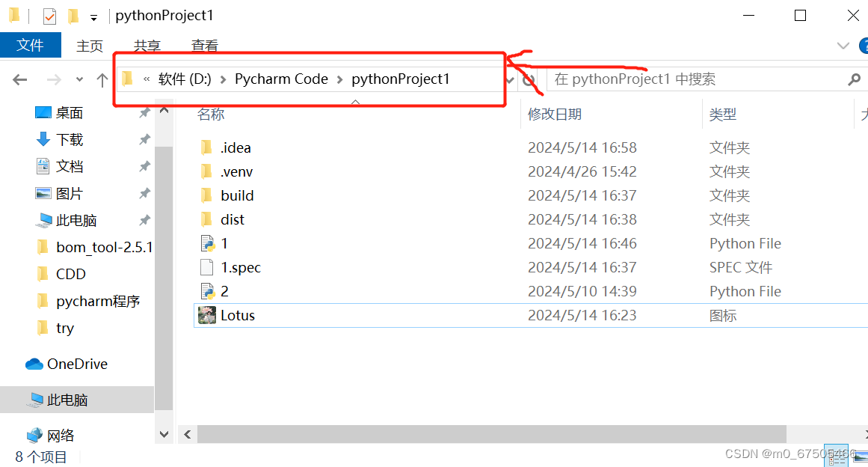Viewport: 868px width, 467px height.
Task: Click the up arrow to go to parent folder
Action: [x=102, y=79]
